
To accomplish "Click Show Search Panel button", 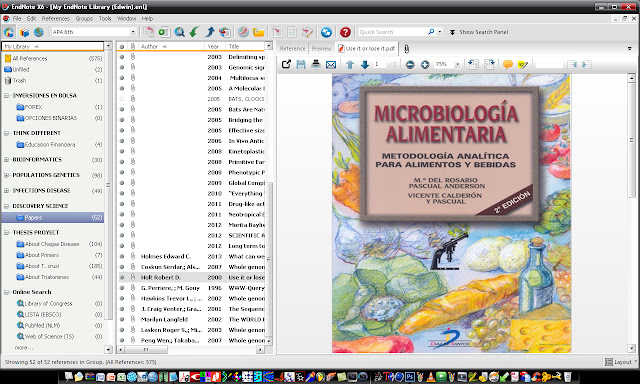I will coord(479,32).
